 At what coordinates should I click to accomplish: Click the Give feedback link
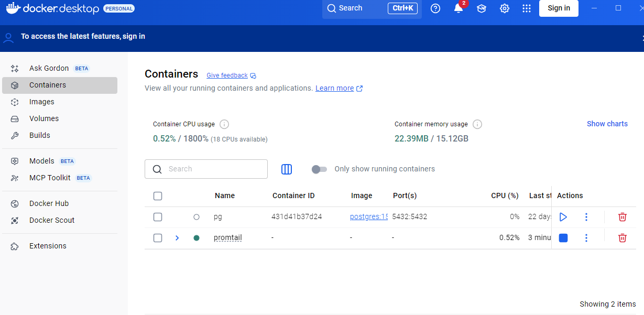(231, 75)
